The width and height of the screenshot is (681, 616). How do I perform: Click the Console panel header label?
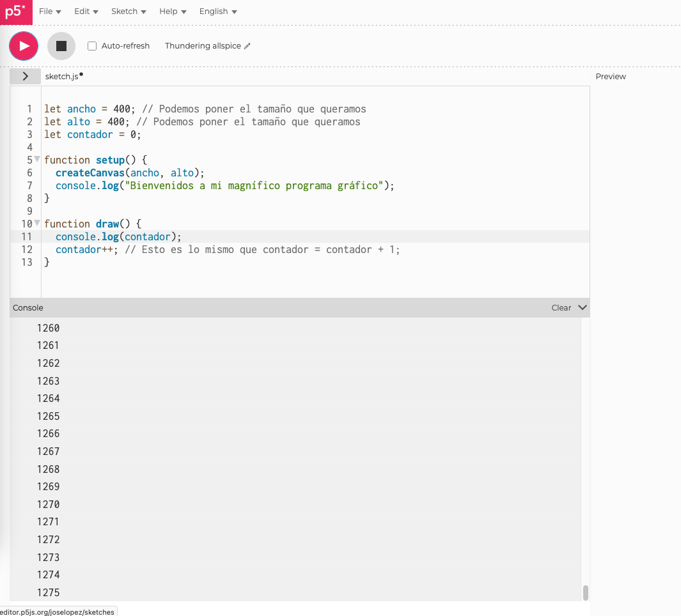click(28, 307)
